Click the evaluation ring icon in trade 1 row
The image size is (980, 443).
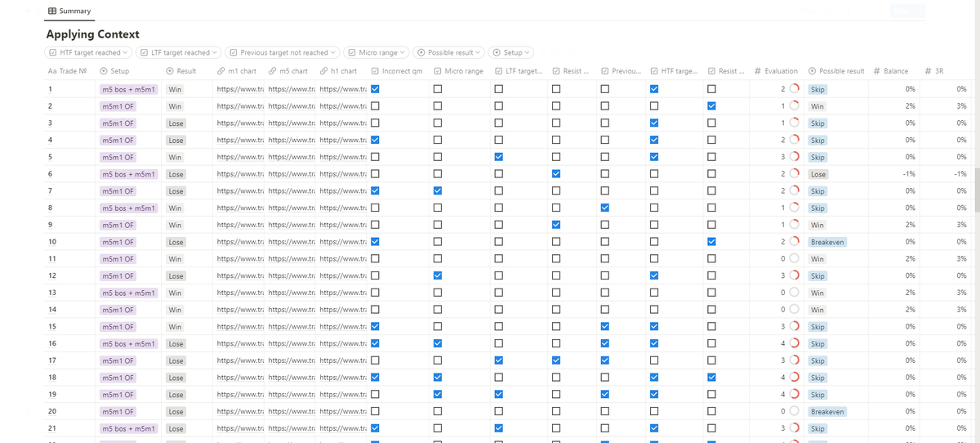pos(794,89)
